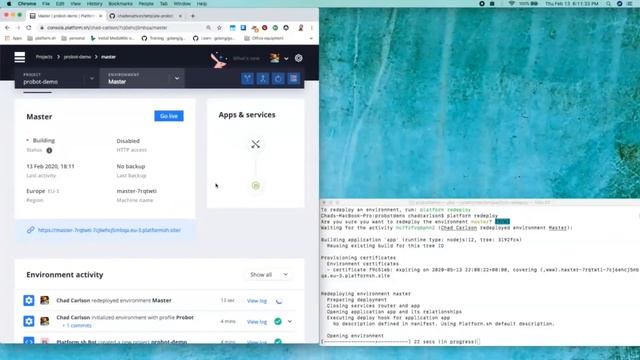Open the master environment URL link
The width and height of the screenshot is (640, 360).
coord(109,230)
